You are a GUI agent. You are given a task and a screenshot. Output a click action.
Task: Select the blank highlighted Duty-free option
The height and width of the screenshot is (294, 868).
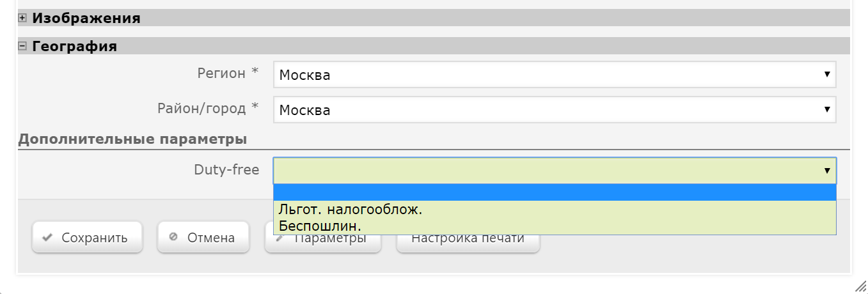(x=555, y=192)
